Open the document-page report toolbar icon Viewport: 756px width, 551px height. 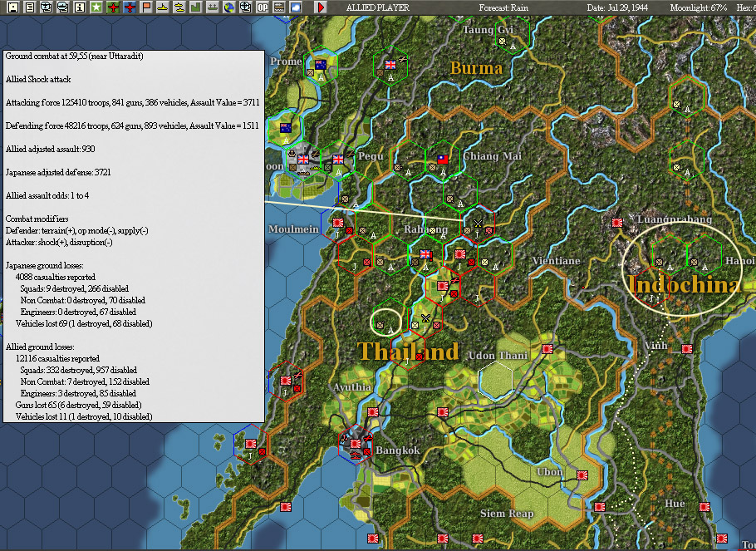30,7
